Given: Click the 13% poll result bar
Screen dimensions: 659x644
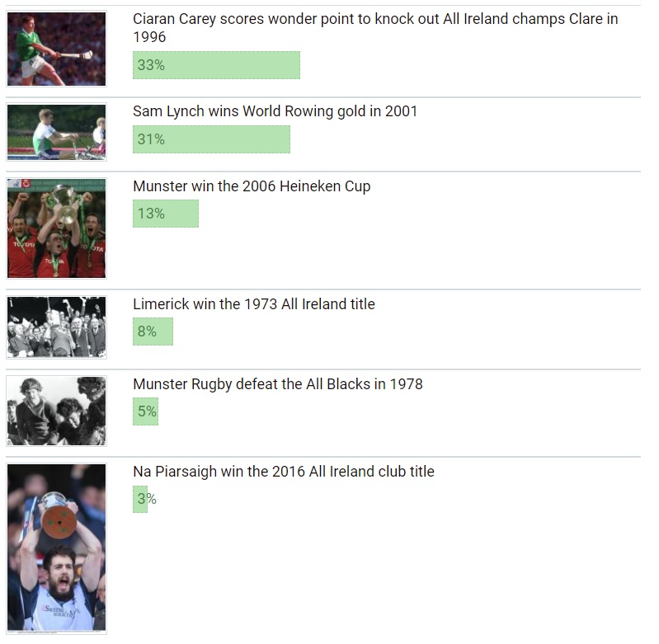Looking at the screenshot, I should point(165,214).
